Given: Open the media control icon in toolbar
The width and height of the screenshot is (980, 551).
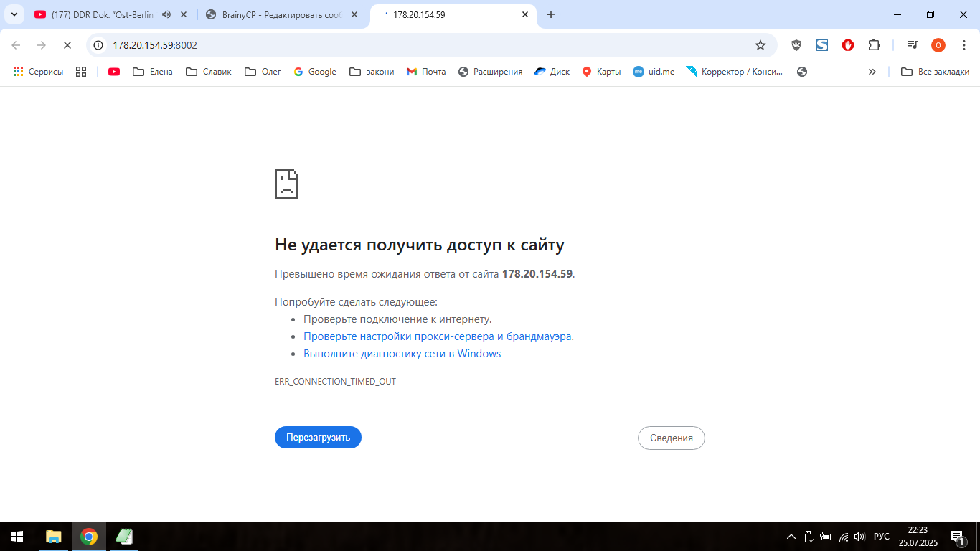Looking at the screenshot, I should (912, 45).
